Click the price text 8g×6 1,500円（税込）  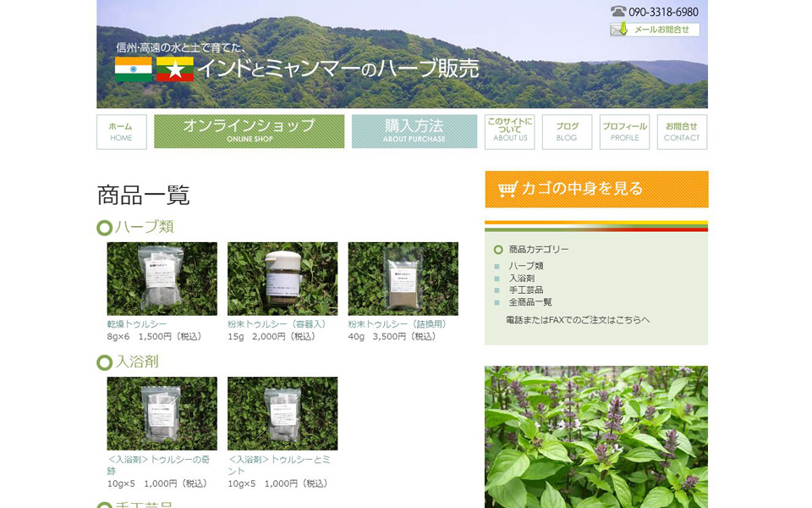[x=156, y=336]
